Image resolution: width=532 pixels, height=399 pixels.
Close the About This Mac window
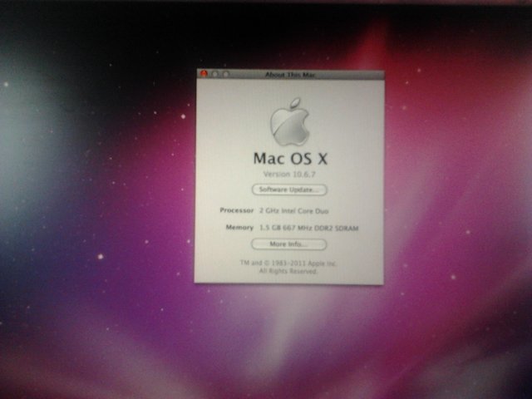click(x=204, y=74)
